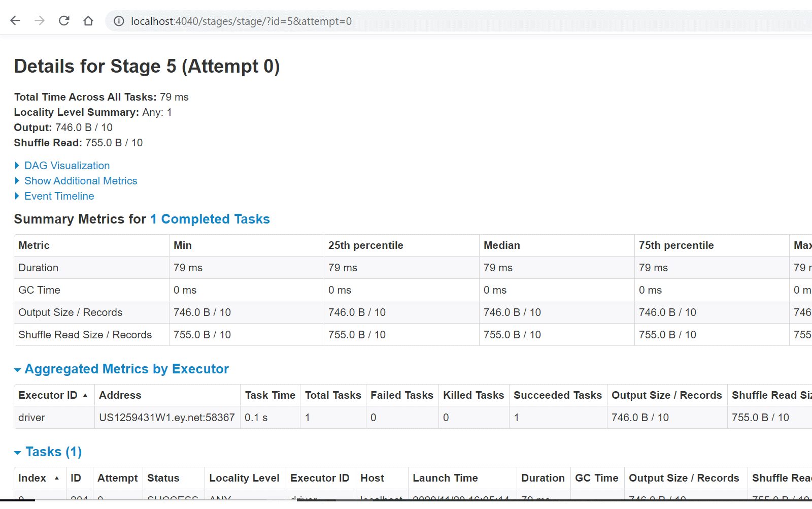Open the 1 Completed Tasks link
Image resolution: width=812 pixels, height=509 pixels.
210,219
